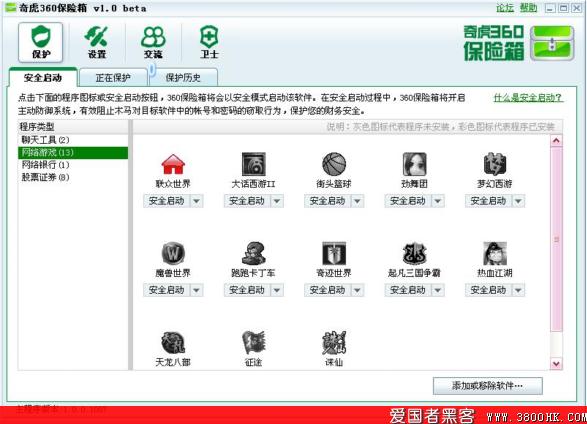The image size is (587, 424).
Task: Open the 什么是安全启动? link
Action: point(528,98)
